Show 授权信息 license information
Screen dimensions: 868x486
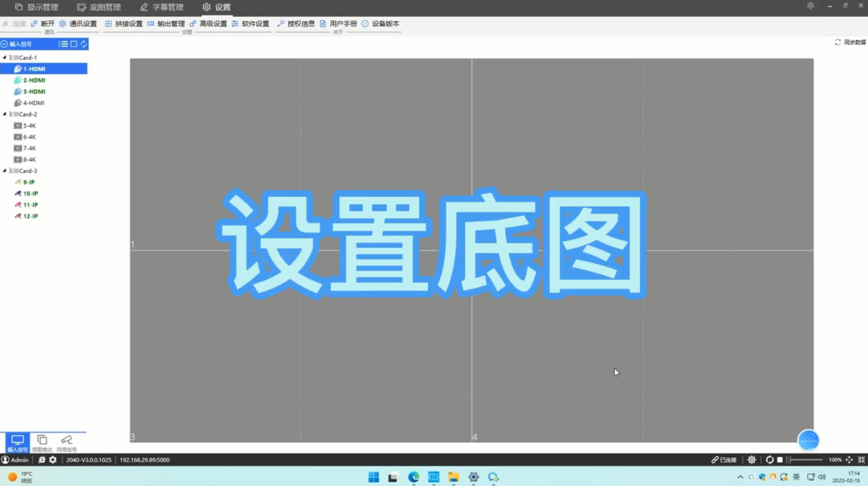pos(296,23)
